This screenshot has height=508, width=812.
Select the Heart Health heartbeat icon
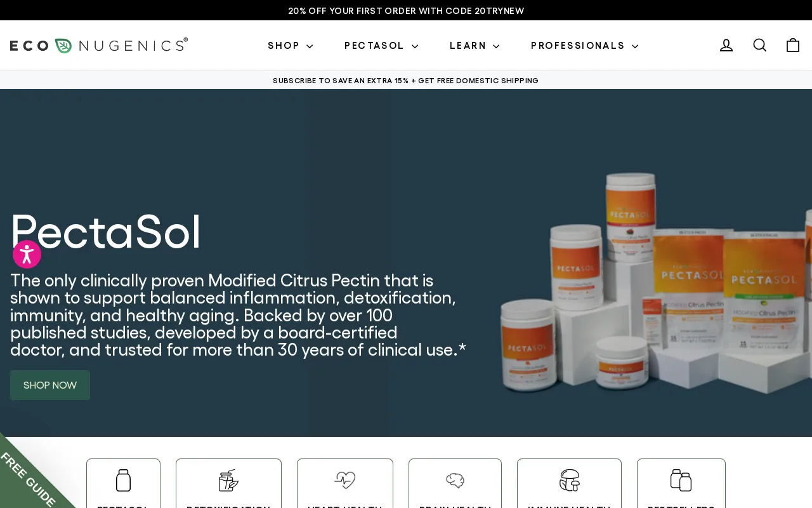(x=345, y=480)
